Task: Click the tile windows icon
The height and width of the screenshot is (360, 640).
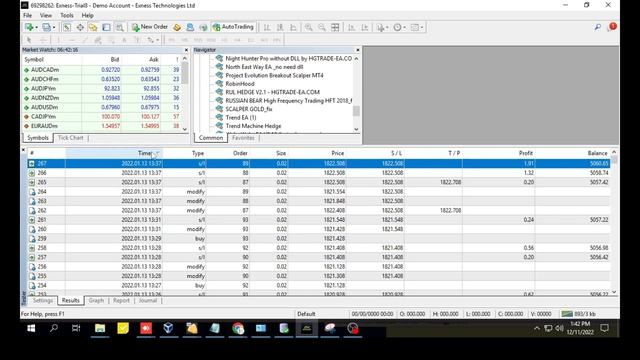Action: pos(335,27)
